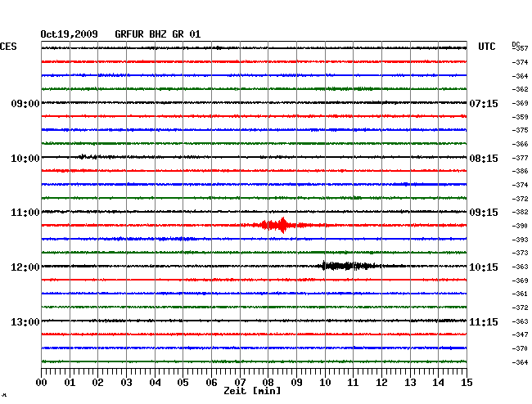
Task: Click the station label GRFUR BHZ GR 01
Action: [158, 34]
